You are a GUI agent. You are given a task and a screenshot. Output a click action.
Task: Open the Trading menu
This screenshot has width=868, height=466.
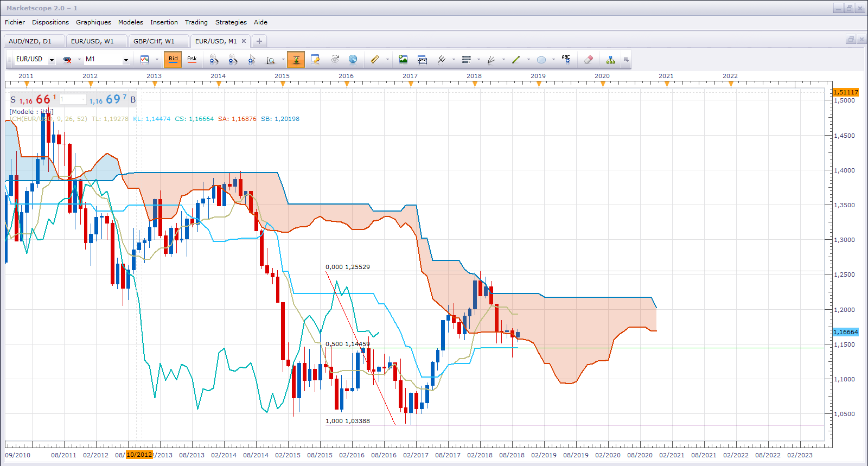click(196, 22)
